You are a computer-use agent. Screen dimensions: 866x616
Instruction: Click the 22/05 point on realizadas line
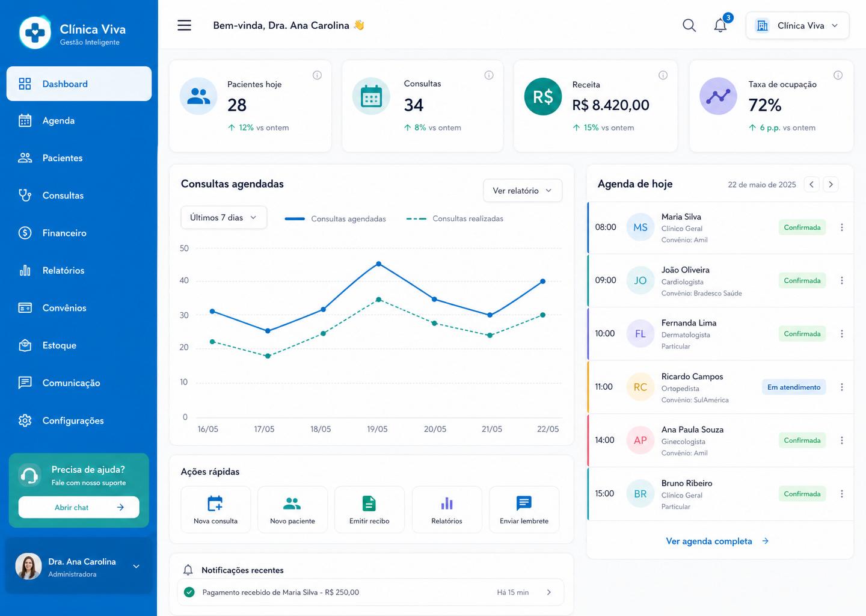pos(543,315)
